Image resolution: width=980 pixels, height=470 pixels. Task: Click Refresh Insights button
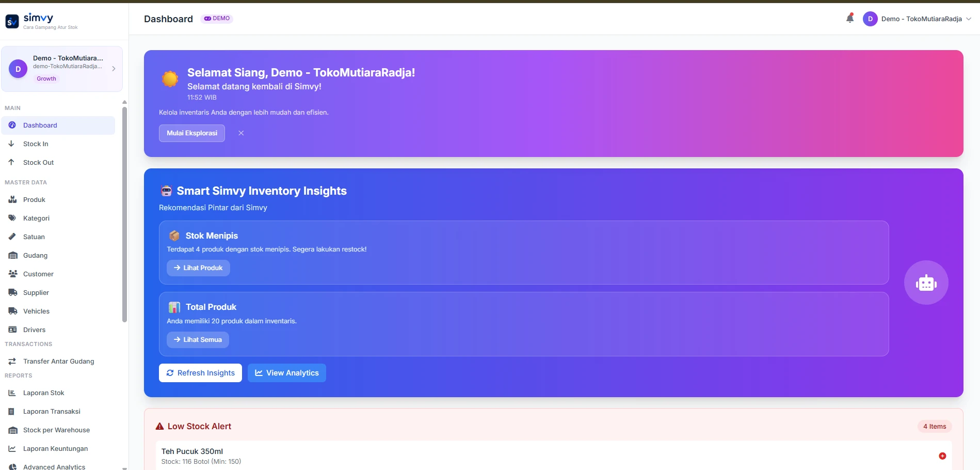click(x=200, y=373)
